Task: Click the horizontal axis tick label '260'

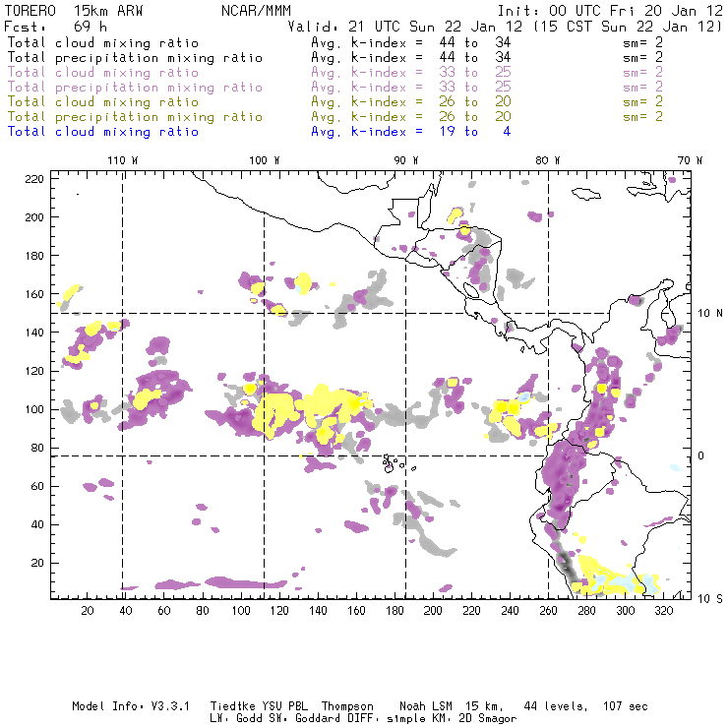Action: pyautogui.click(x=548, y=611)
